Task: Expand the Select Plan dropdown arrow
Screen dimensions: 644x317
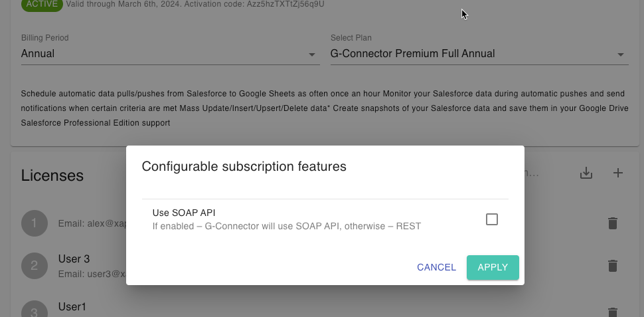Action: pos(621,54)
